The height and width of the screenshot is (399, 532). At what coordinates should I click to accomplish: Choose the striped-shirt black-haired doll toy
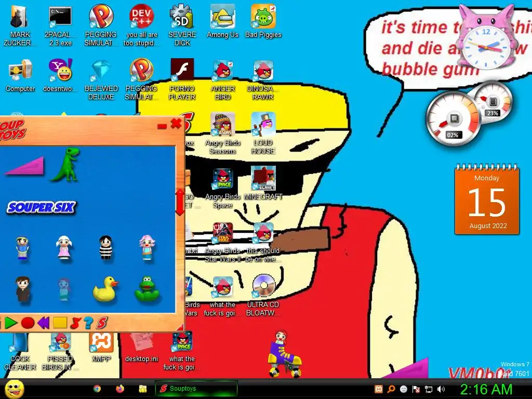(x=105, y=248)
